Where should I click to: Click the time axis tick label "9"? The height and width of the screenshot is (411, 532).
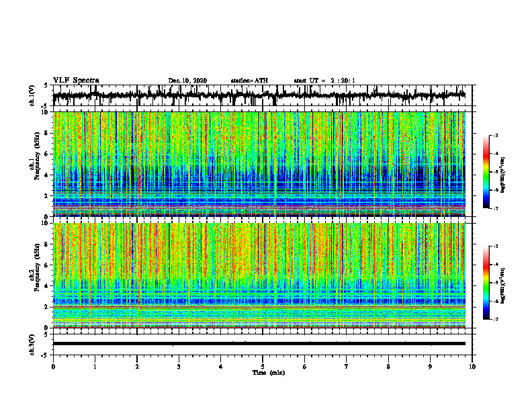pos(430,367)
